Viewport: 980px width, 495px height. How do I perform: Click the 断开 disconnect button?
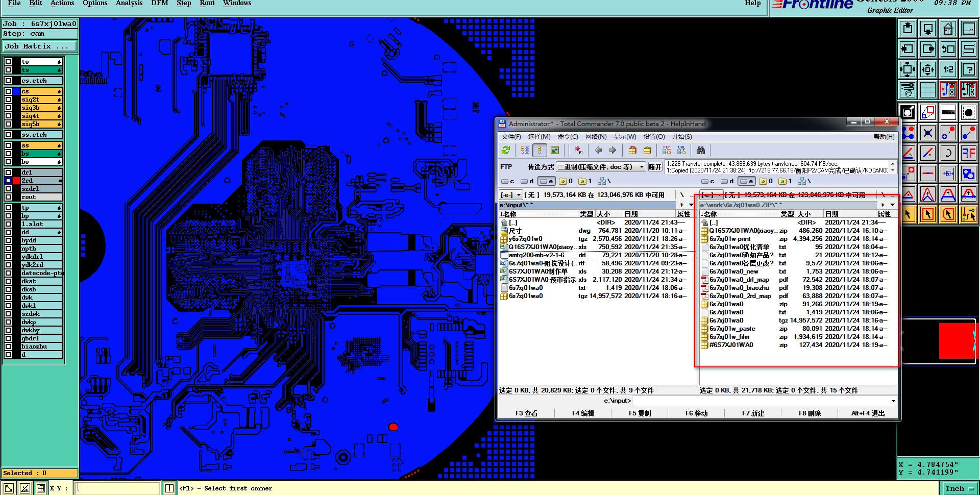point(655,167)
